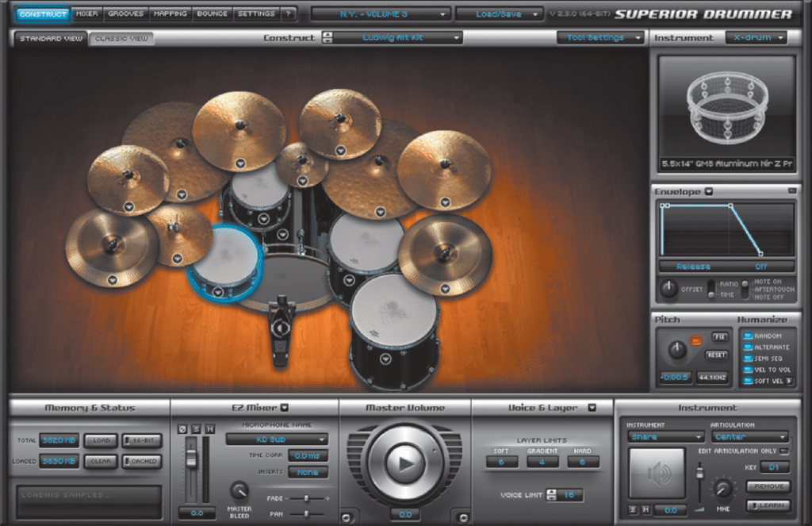
Task: Open the N.Y. - Volume 3 library dropdown
Action: tap(381, 14)
